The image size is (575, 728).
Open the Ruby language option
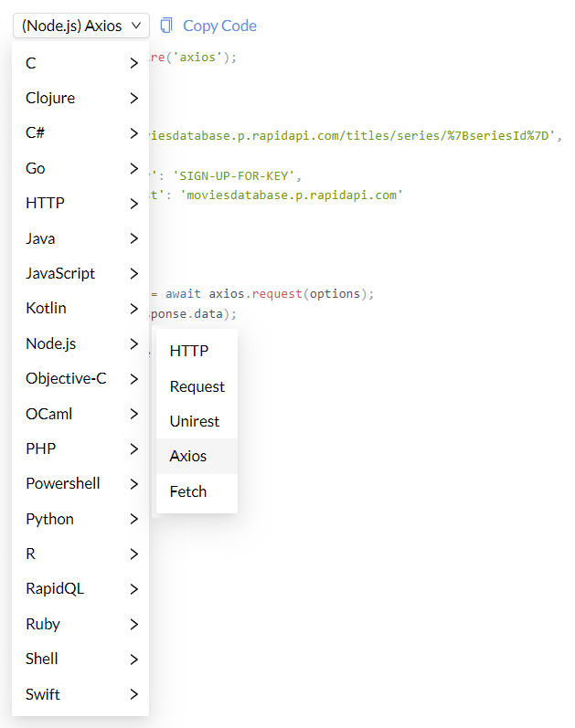tap(80, 624)
